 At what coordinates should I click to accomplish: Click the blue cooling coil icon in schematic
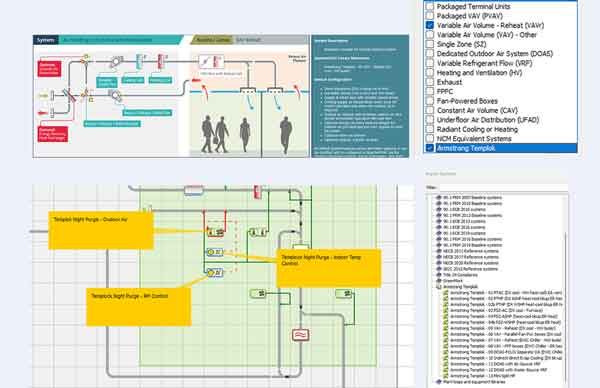point(139,61)
